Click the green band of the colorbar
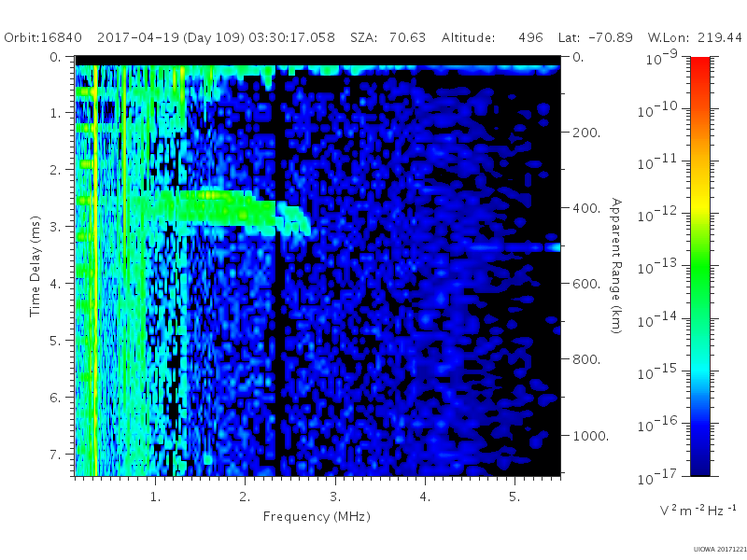The height and width of the screenshot is (560, 747). point(699,269)
